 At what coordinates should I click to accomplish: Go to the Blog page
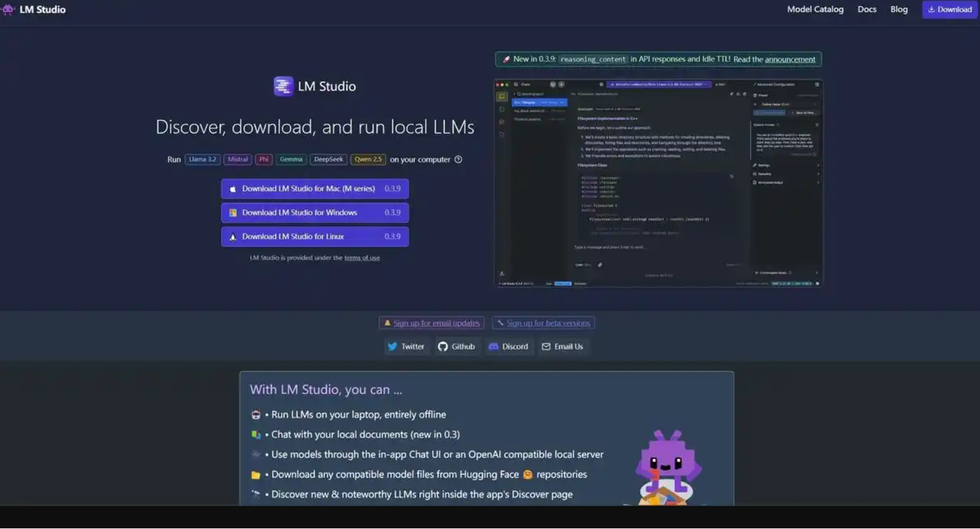pos(899,10)
